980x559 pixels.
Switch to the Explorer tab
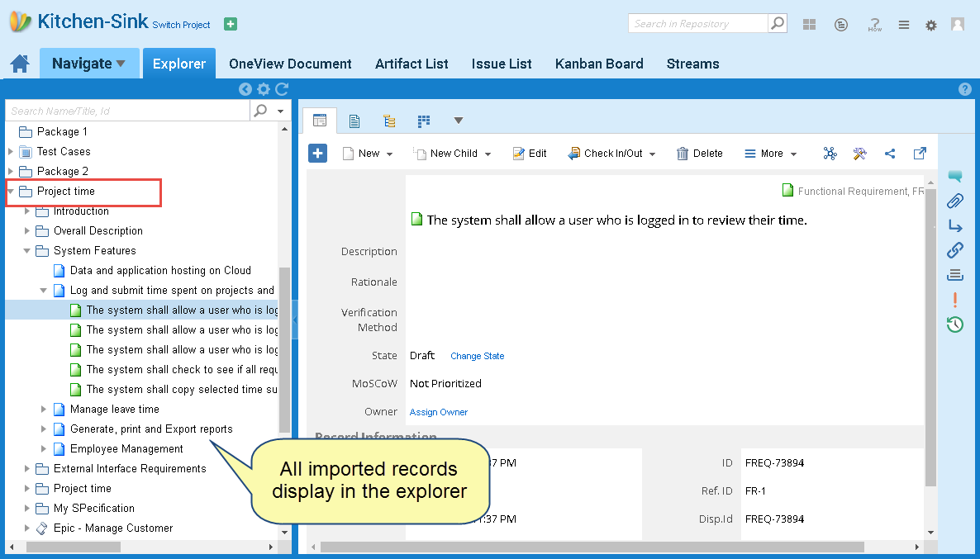coord(179,64)
